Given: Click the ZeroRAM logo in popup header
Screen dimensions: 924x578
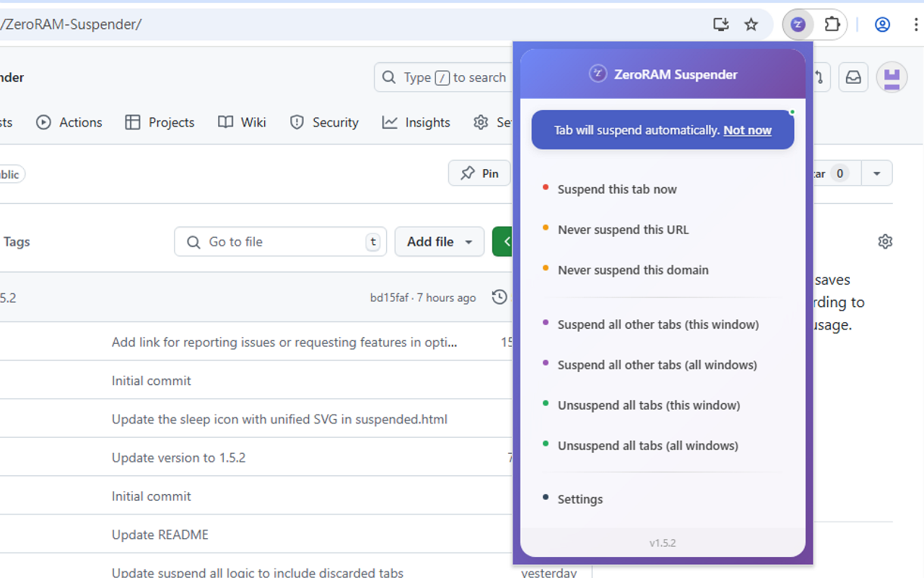Looking at the screenshot, I should click(x=598, y=74).
